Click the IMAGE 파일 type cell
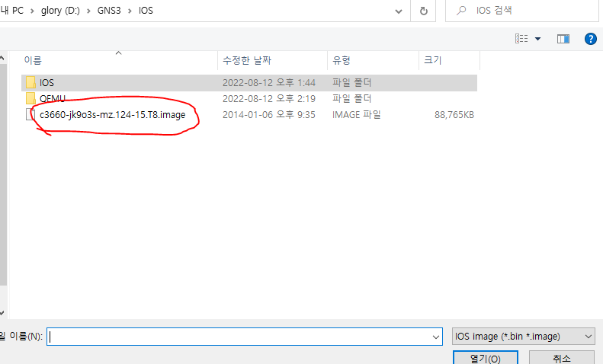The image size is (603, 364). (357, 115)
